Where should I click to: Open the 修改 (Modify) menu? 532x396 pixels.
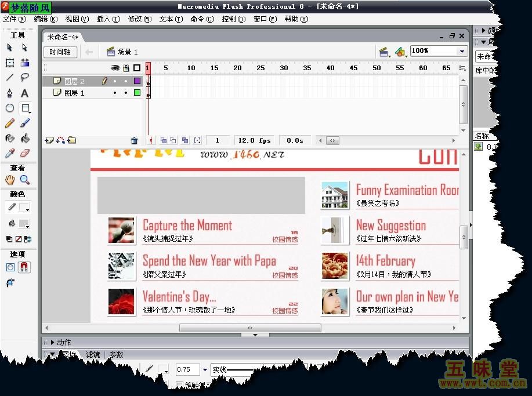pos(137,19)
